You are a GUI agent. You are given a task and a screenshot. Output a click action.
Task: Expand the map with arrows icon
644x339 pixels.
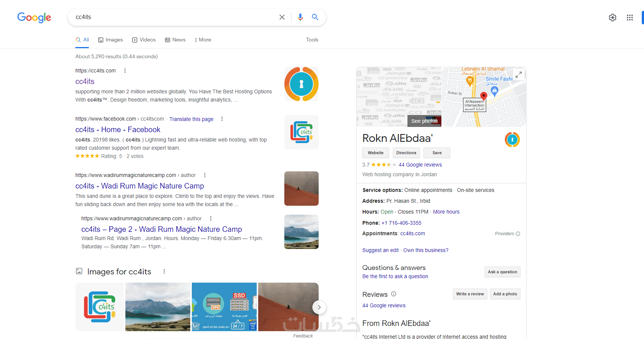pyautogui.click(x=519, y=75)
